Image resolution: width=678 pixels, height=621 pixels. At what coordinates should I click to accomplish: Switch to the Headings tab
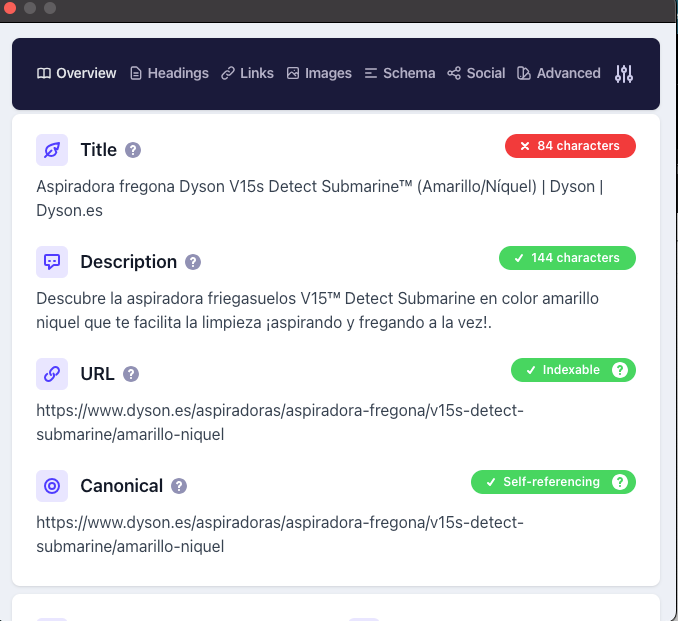tap(170, 73)
